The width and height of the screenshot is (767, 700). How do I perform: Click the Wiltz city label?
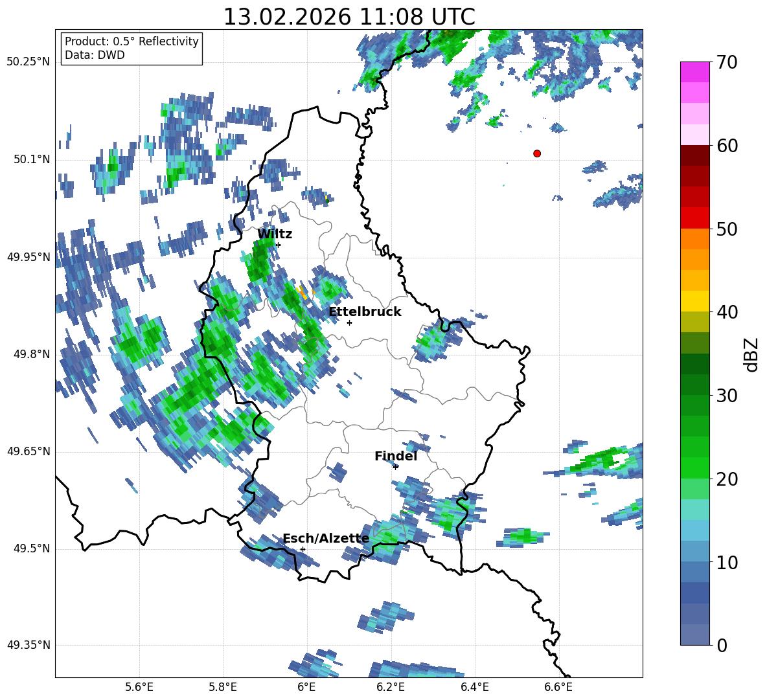(275, 234)
